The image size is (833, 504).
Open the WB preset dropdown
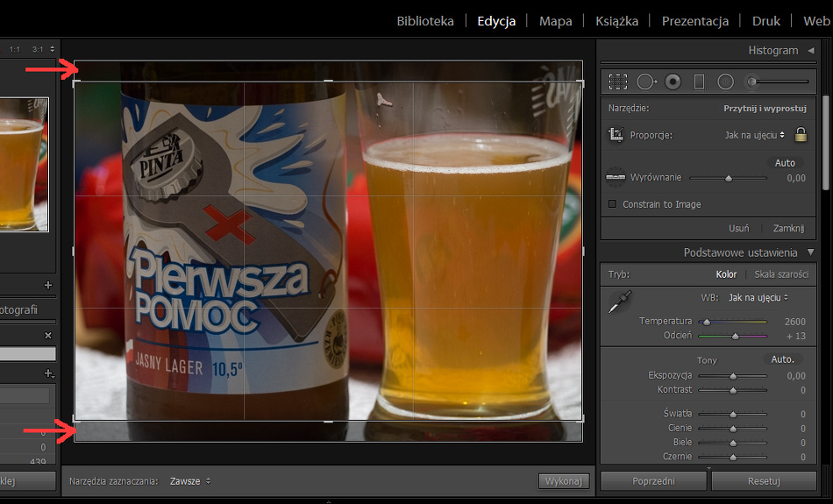click(758, 298)
